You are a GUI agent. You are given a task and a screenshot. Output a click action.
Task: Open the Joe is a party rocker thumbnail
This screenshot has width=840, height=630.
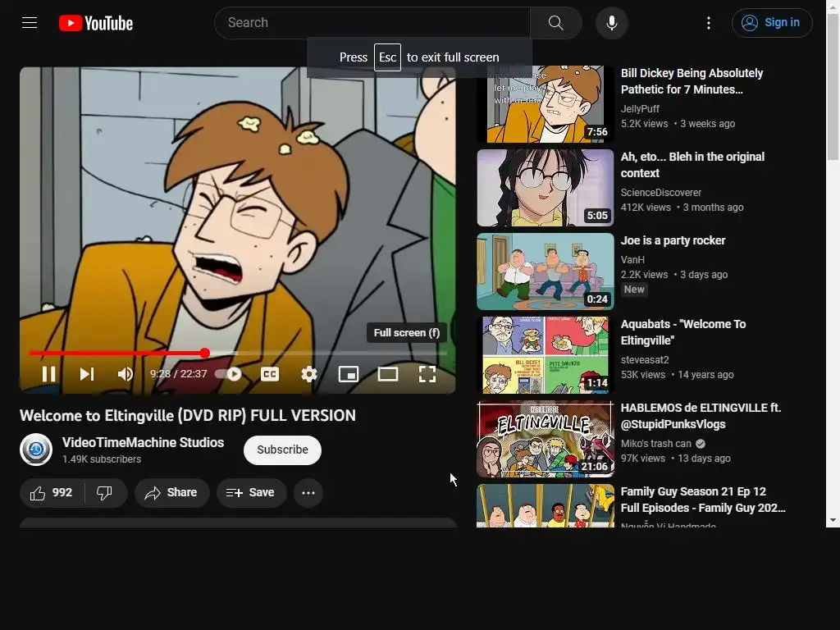tap(546, 271)
